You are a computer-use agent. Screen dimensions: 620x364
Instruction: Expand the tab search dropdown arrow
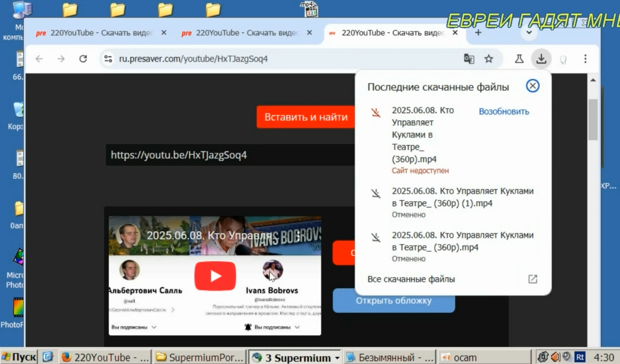(529, 33)
